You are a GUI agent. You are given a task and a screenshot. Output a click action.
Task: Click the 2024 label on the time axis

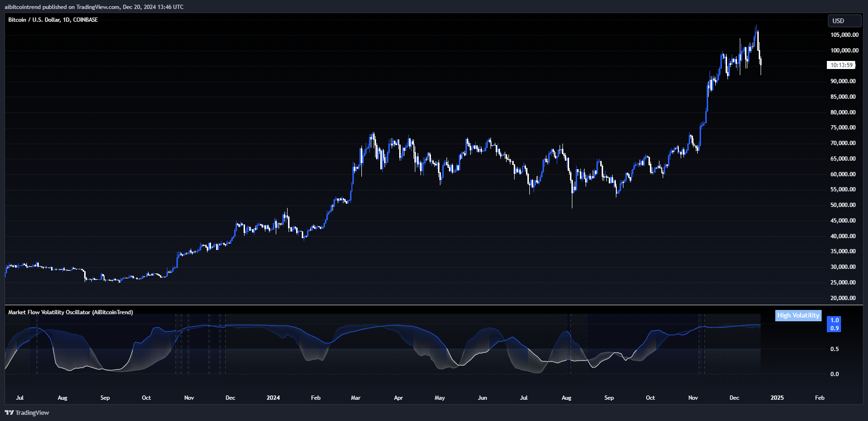273,398
